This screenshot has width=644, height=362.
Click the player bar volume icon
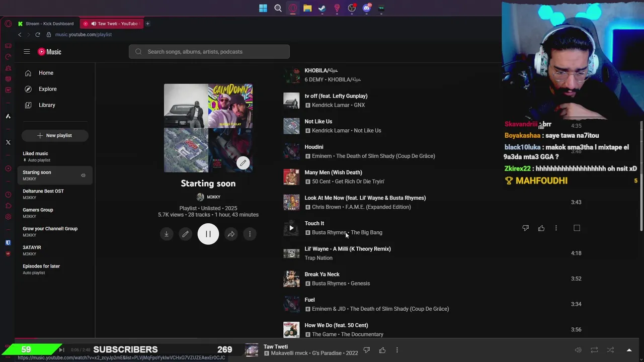[x=578, y=350]
